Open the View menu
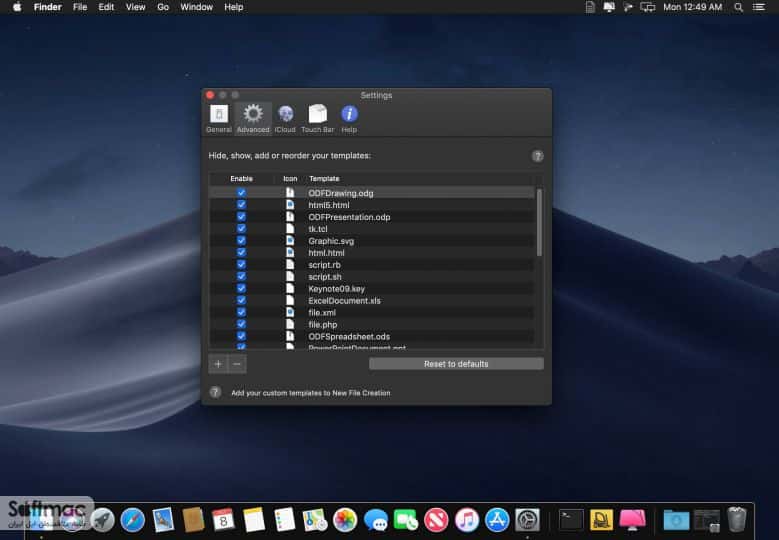The width and height of the screenshot is (779, 540). click(135, 7)
